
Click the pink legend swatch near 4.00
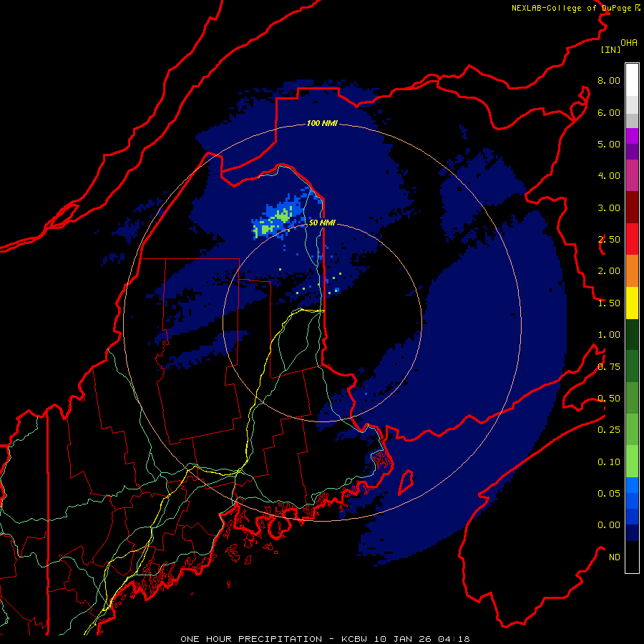[632, 175]
